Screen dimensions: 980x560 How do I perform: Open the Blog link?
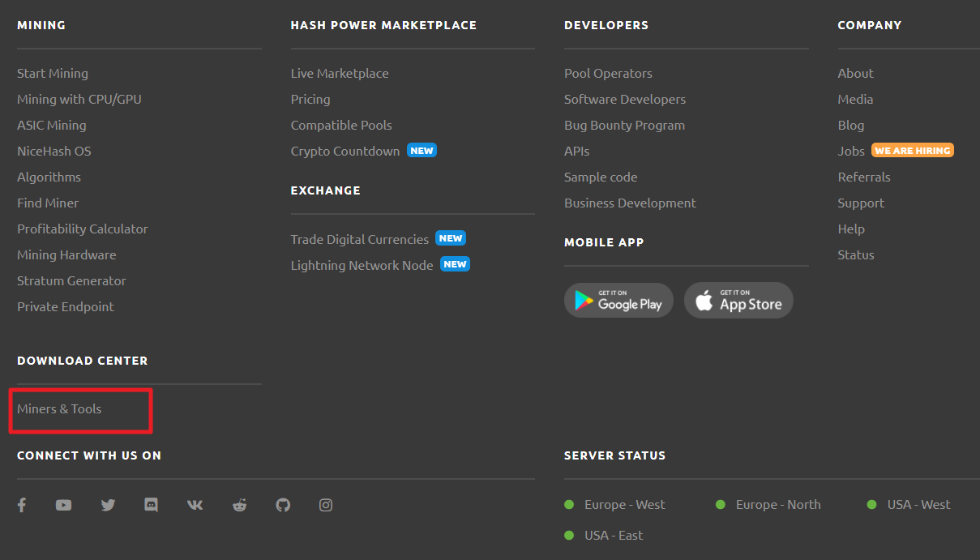click(851, 125)
